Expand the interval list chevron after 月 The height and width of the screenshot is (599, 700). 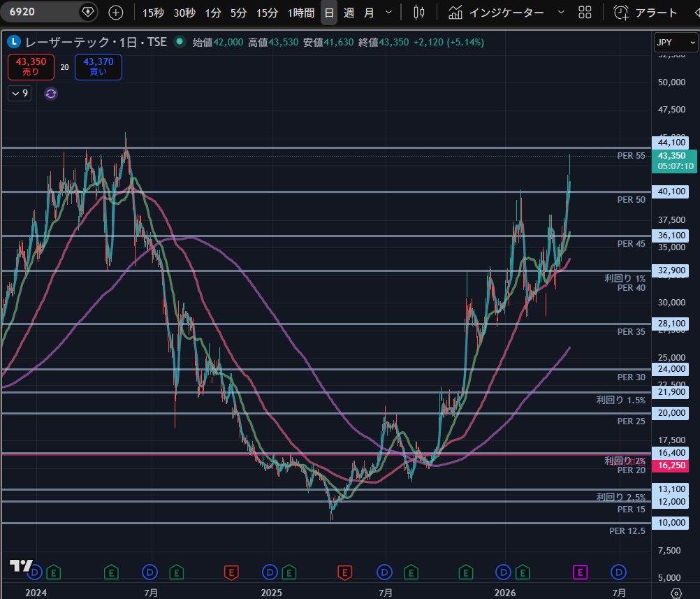[388, 13]
